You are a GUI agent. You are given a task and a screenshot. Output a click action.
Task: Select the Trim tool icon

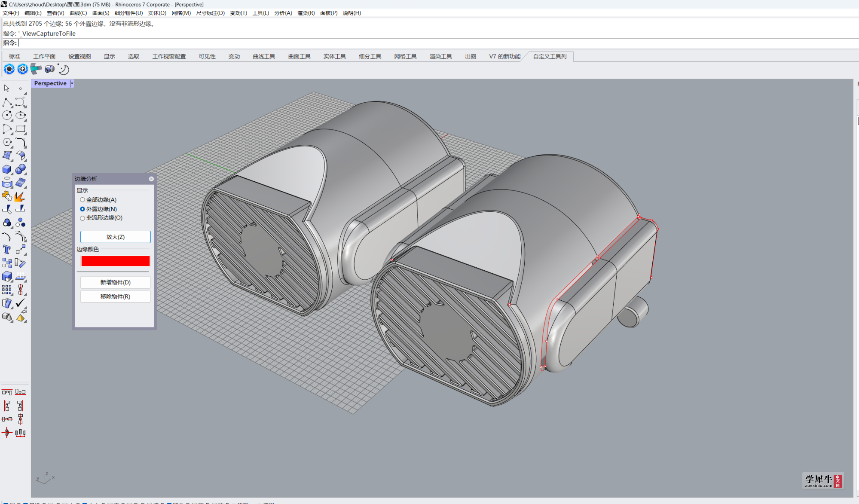point(7,209)
